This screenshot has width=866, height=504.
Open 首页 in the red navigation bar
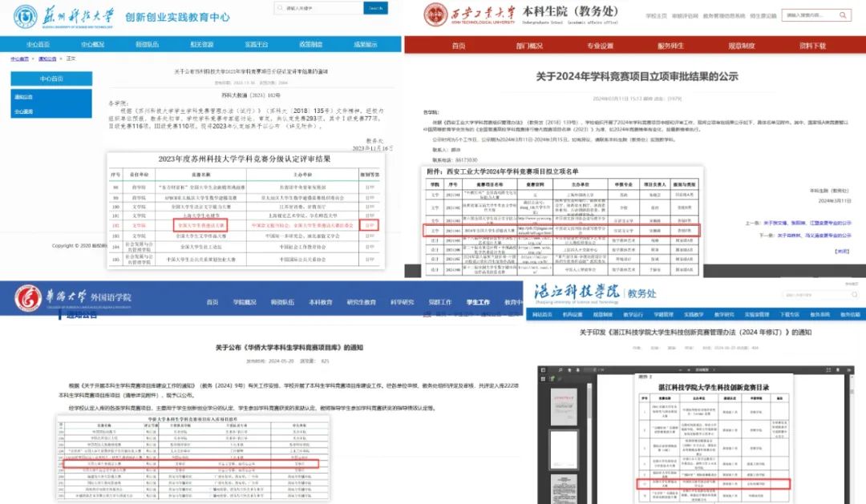click(459, 46)
